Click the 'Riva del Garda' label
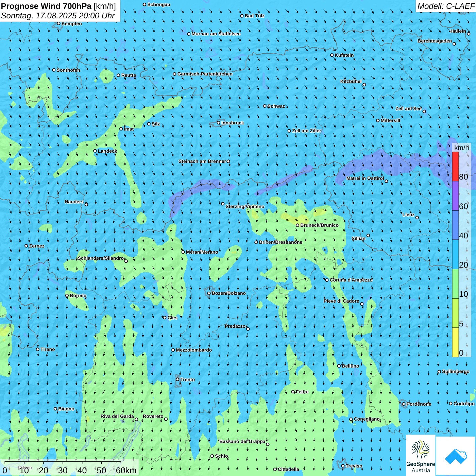Viewport: 476px width, 476px height. coord(117,416)
